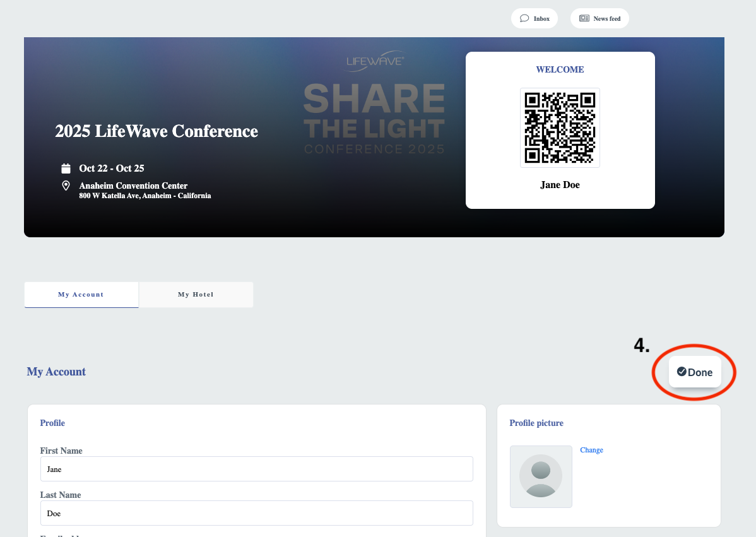The image size is (756, 537).
Task: Click the 2025 LifeWave Conference title
Action: 157,131
